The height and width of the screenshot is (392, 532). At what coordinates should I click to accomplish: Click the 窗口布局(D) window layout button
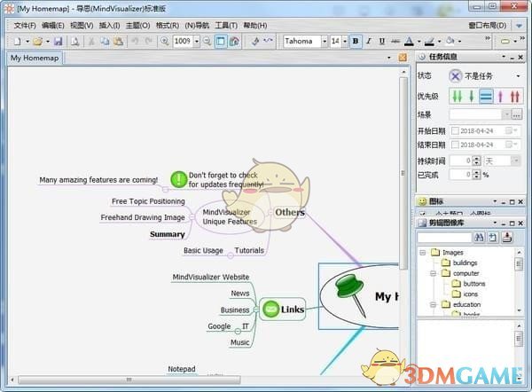(488, 25)
